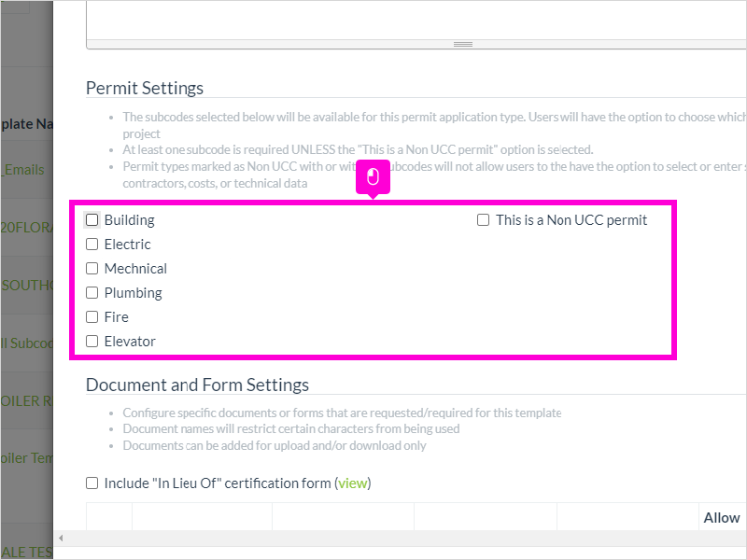The width and height of the screenshot is (747, 560).
Task: Click the Allow column header in table
Action: (722, 518)
